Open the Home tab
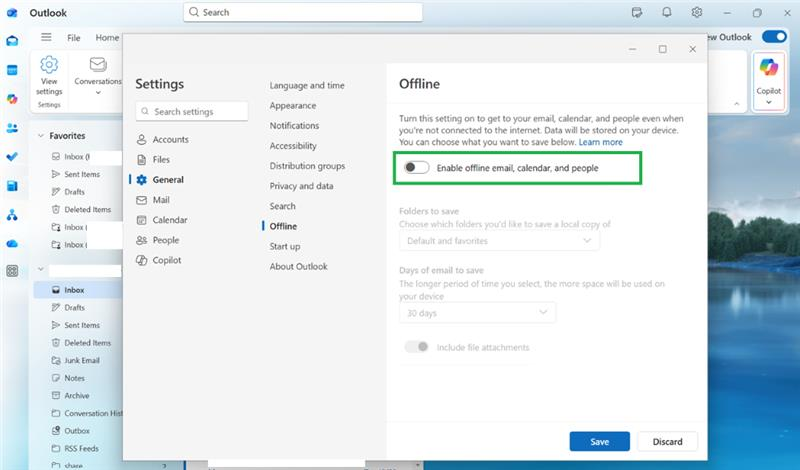Screen dimensions: 800x470 click(107, 38)
